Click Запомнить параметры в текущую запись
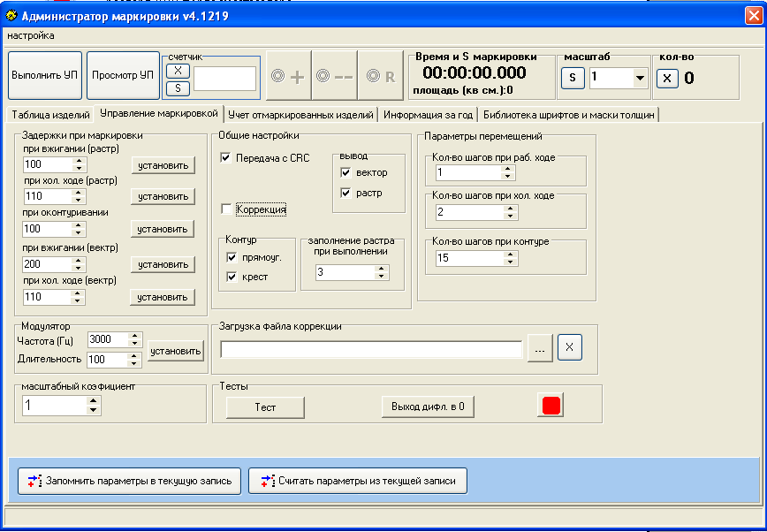Screen dimensions: 767x532 pyautogui.click(x=130, y=481)
